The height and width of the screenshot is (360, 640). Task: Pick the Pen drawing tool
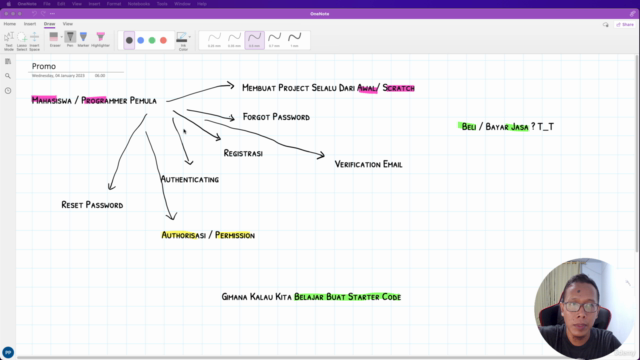click(x=70, y=40)
